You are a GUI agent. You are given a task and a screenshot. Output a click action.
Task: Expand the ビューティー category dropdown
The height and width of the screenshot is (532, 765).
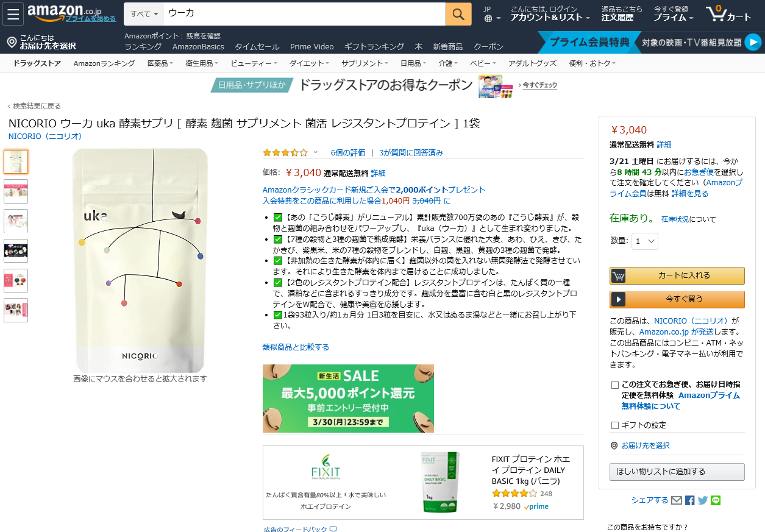coord(254,63)
